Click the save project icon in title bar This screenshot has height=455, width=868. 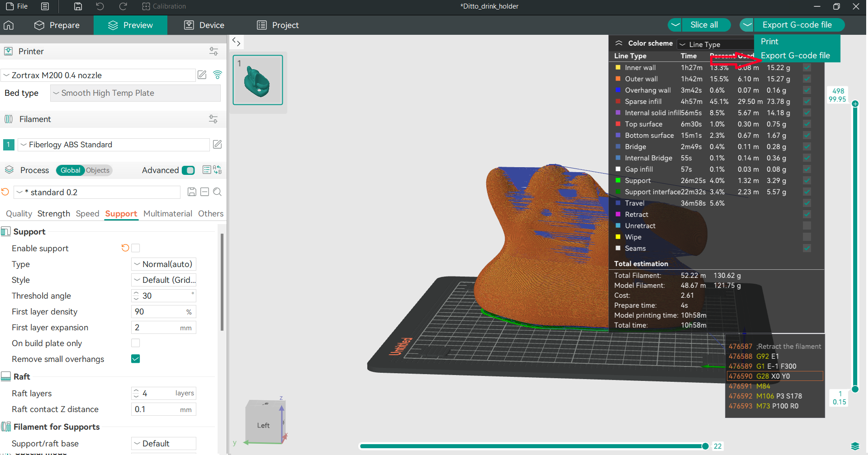tap(78, 6)
